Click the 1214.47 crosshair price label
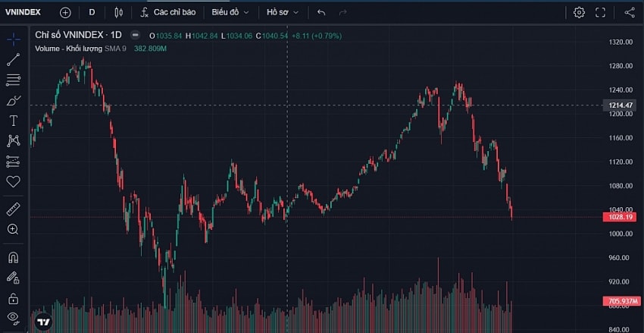 pyautogui.click(x=621, y=105)
